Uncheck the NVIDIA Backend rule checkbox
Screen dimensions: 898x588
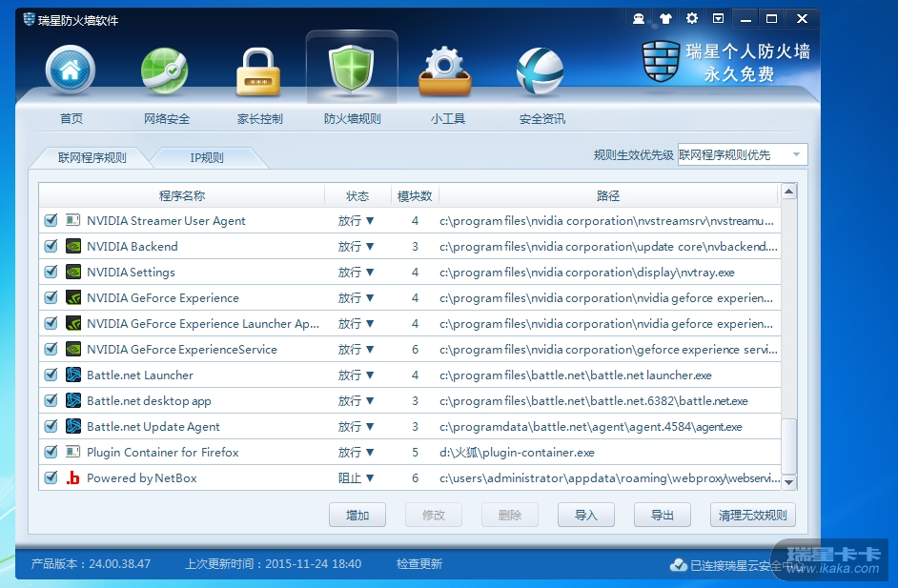click(51, 246)
